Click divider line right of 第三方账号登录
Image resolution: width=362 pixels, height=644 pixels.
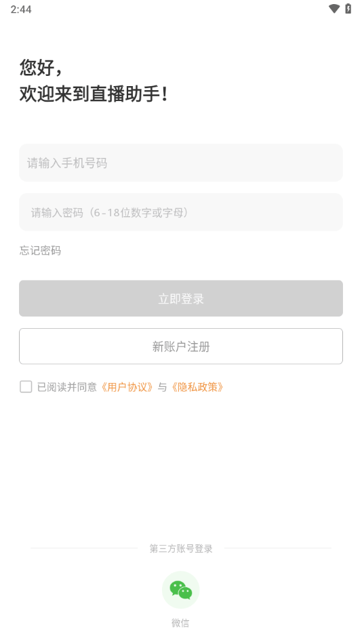pyautogui.click(x=278, y=548)
